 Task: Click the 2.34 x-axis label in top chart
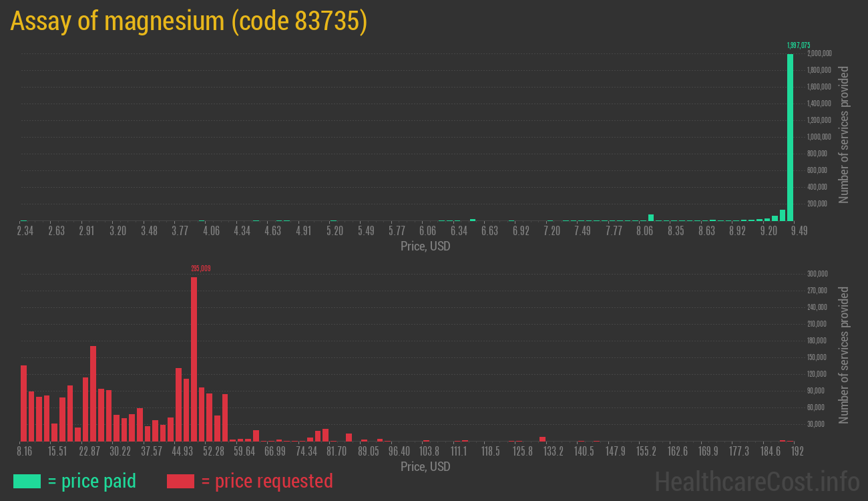point(25,231)
